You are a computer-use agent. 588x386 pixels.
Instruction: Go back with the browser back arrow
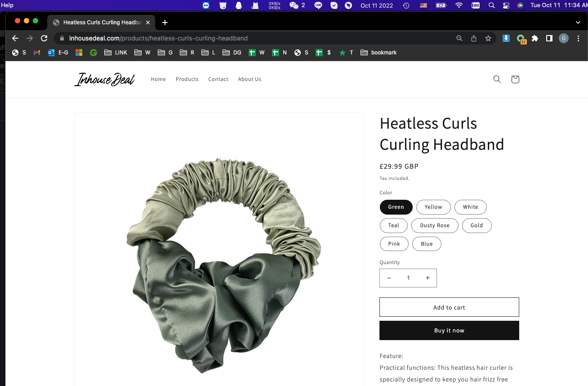(x=15, y=38)
